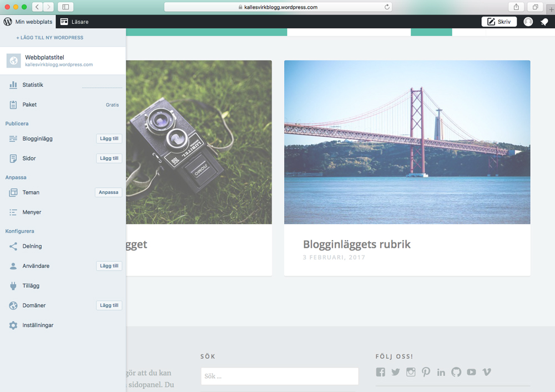Open the Twitter social icon link
Viewport: 555px width, 392px height.
pyautogui.click(x=395, y=372)
